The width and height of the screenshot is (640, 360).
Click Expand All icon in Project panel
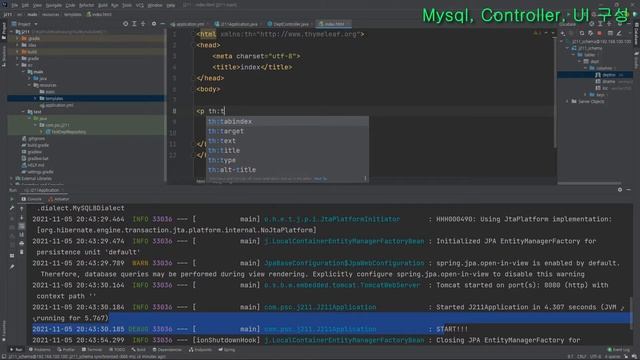[x=134, y=24]
